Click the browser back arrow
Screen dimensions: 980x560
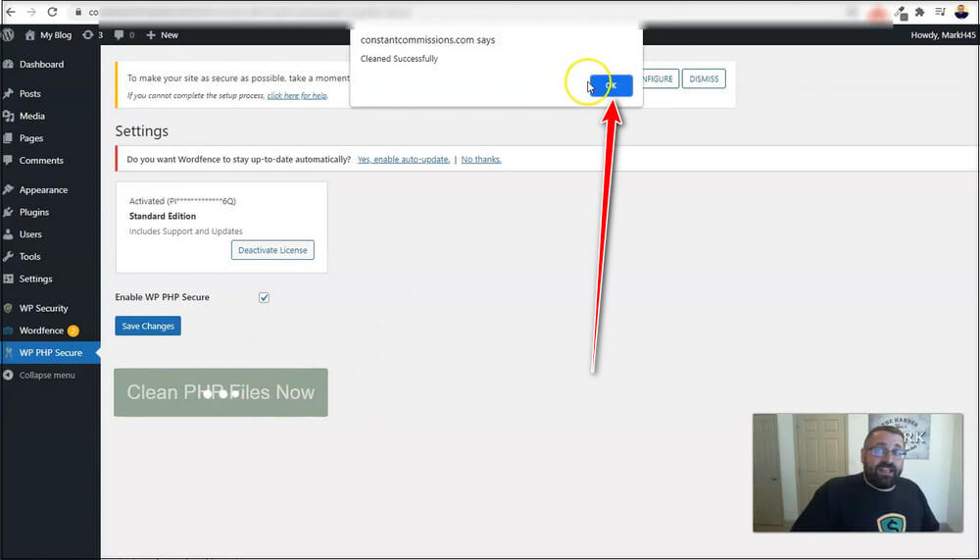tap(11, 12)
